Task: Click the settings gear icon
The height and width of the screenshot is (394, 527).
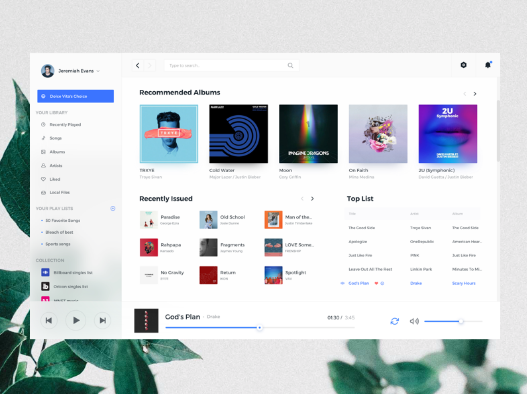Action: (x=463, y=65)
